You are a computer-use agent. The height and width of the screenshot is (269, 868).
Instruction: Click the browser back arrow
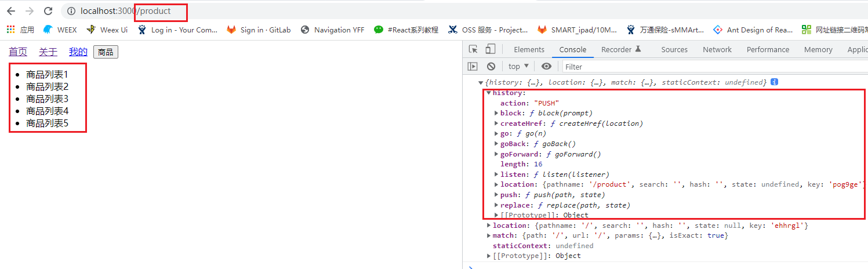coord(10,11)
